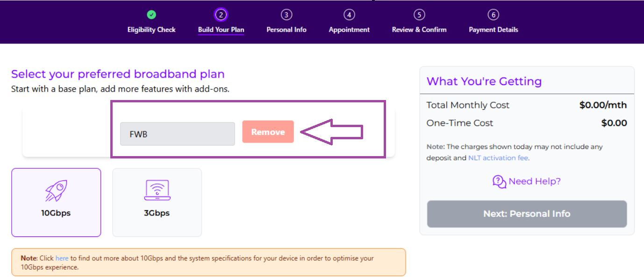The height and width of the screenshot is (279, 644).
Task: Open the NLT activation fee link
Action: click(498, 158)
